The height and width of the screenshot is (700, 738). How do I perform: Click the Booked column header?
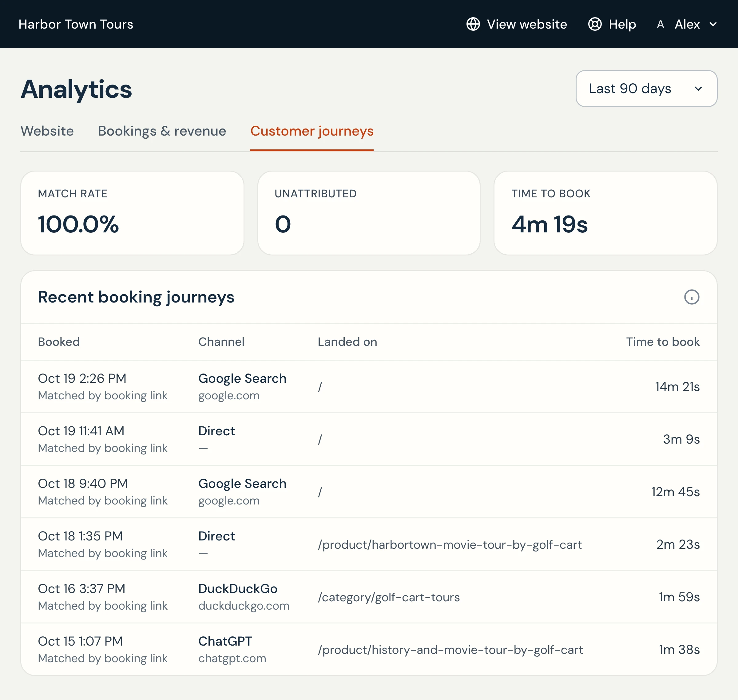pos(59,342)
